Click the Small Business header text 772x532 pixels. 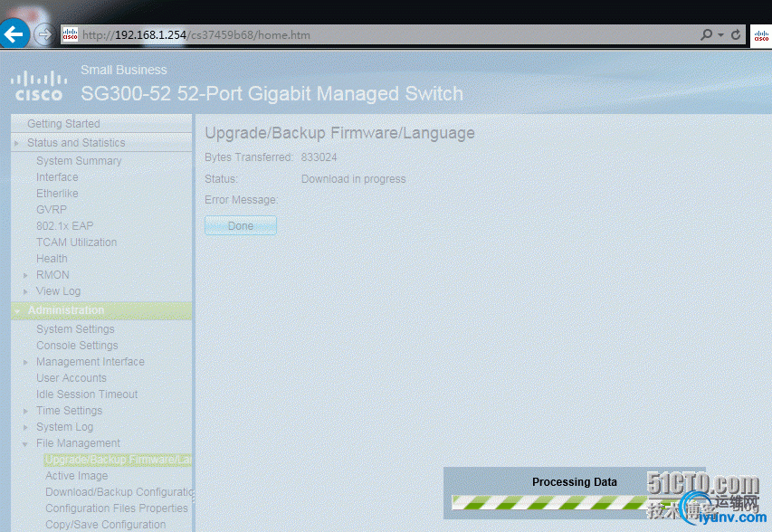(x=124, y=70)
